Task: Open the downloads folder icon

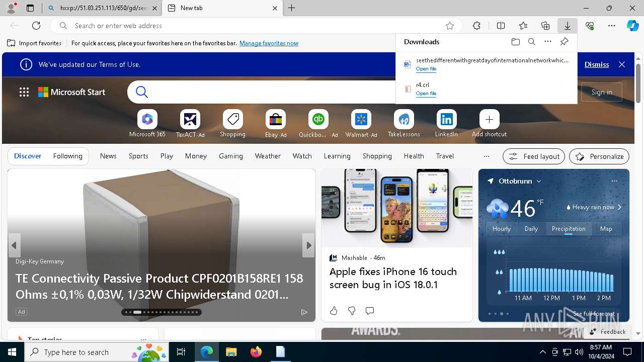Action: click(515, 42)
